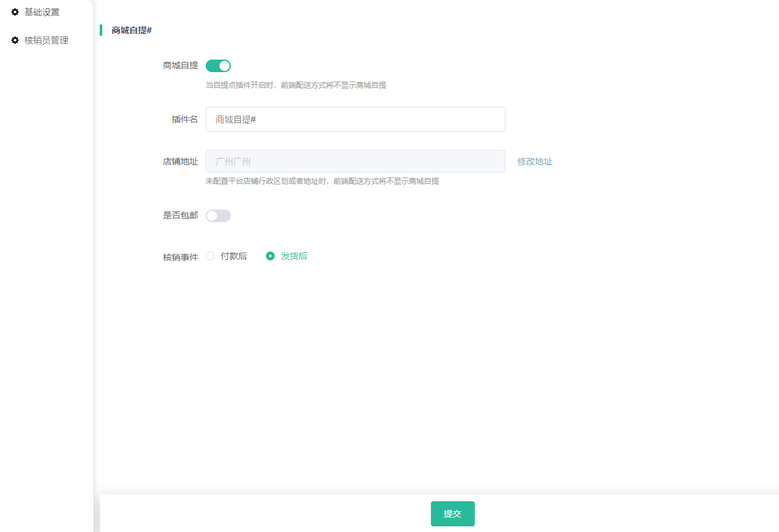Screen dimensions: 779x532
Task: Click the 付款后 option text
Action: pos(233,256)
